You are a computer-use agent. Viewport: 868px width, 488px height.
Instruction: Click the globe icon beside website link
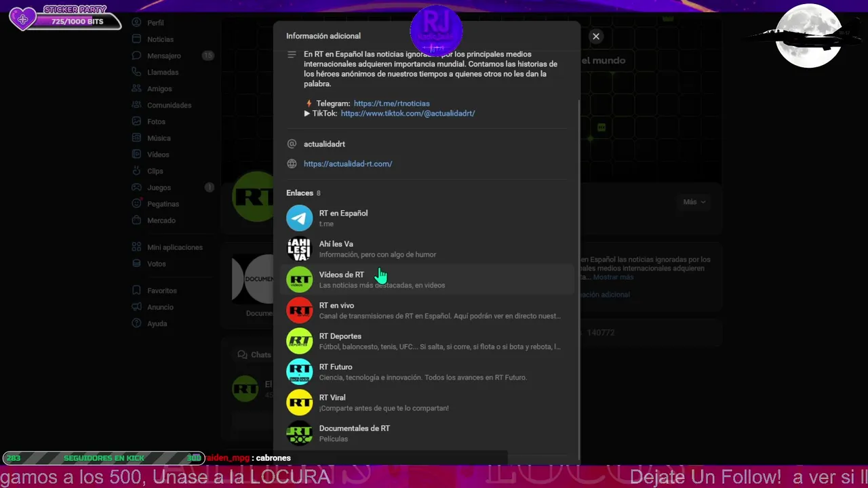[x=292, y=164]
